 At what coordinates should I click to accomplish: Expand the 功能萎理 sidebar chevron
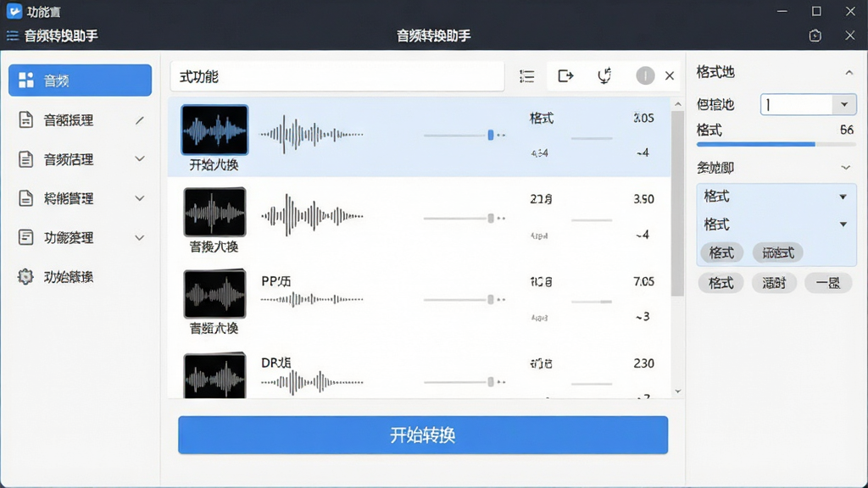click(x=140, y=238)
